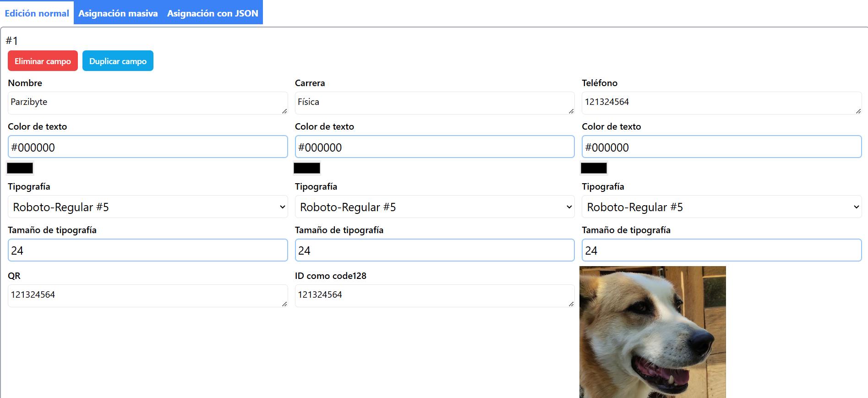Click the Carrera text field containing Física
This screenshot has height=398, width=868.
(x=434, y=103)
